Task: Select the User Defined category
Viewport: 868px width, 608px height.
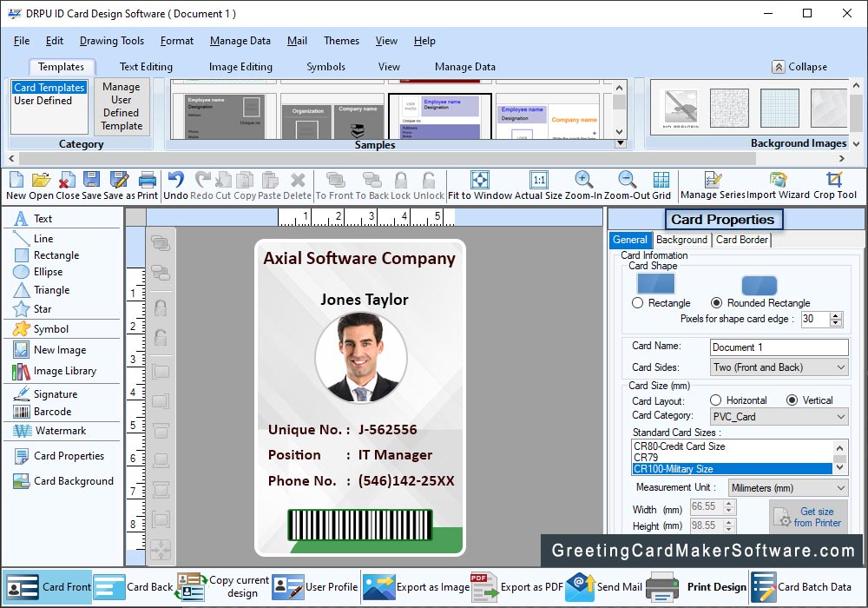Action: [43, 101]
